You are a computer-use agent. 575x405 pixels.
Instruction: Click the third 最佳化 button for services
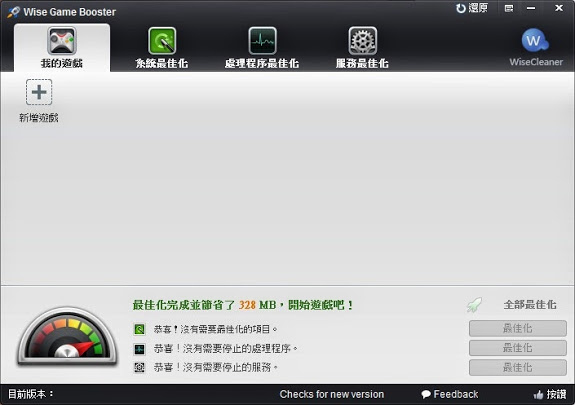click(517, 367)
